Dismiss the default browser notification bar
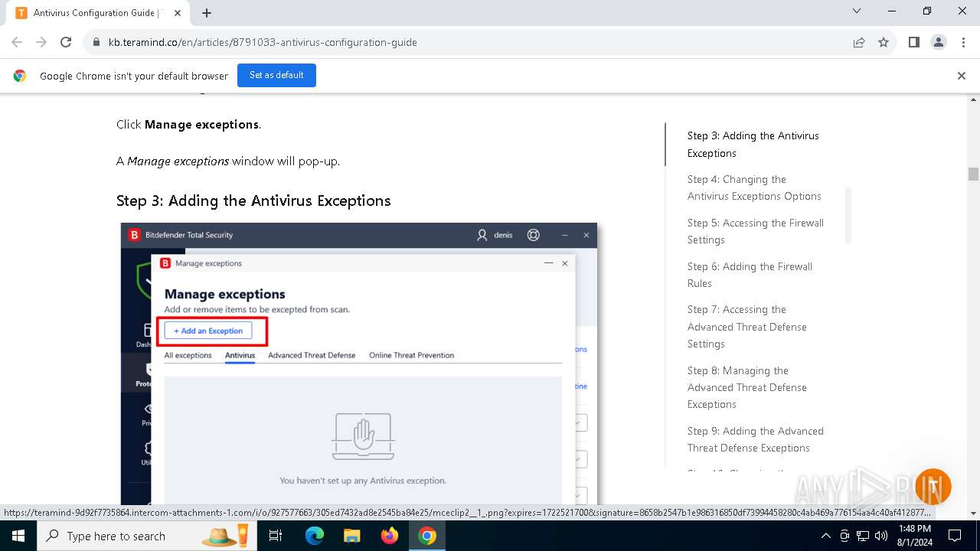The image size is (980, 551). (962, 76)
